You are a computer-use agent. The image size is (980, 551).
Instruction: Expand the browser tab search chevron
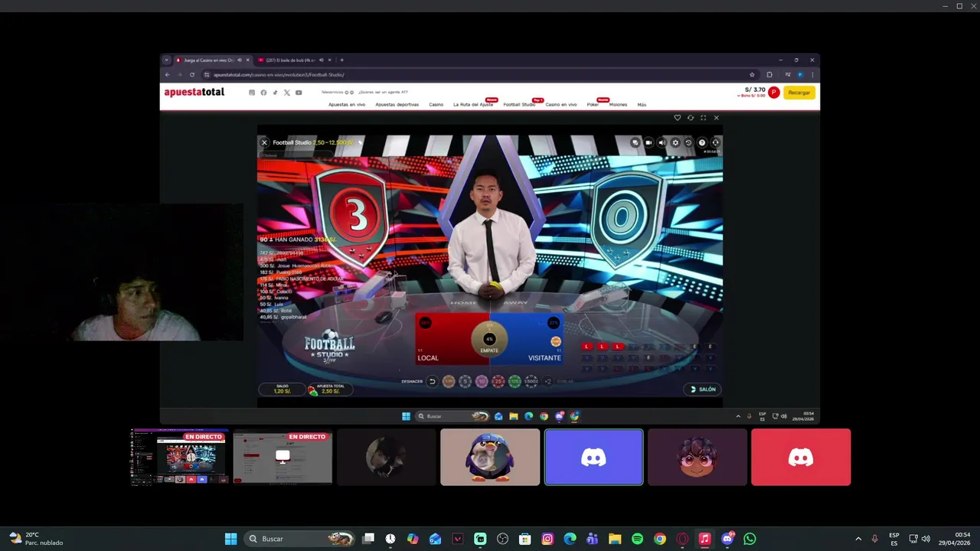pos(167,60)
